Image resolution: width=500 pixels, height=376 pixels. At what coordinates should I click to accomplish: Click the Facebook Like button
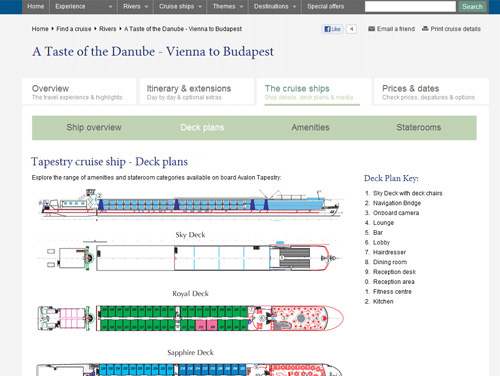pyautogui.click(x=332, y=29)
